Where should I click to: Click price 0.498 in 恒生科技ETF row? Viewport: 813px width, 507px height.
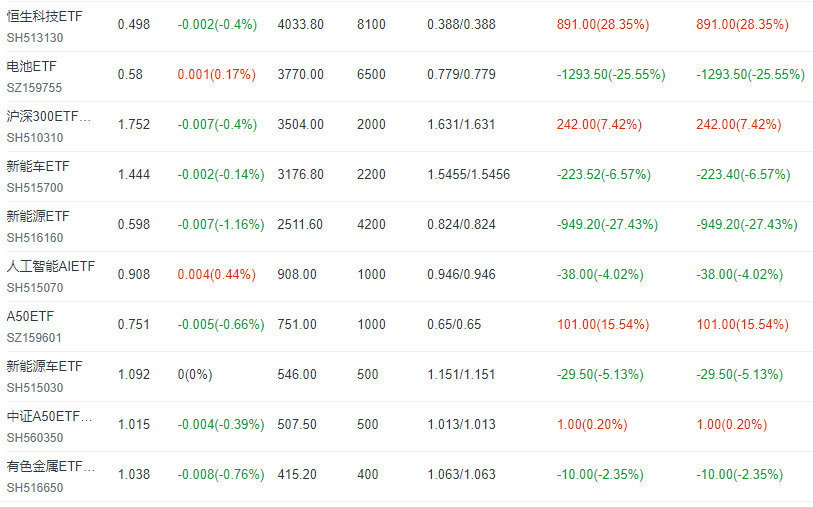[134, 24]
